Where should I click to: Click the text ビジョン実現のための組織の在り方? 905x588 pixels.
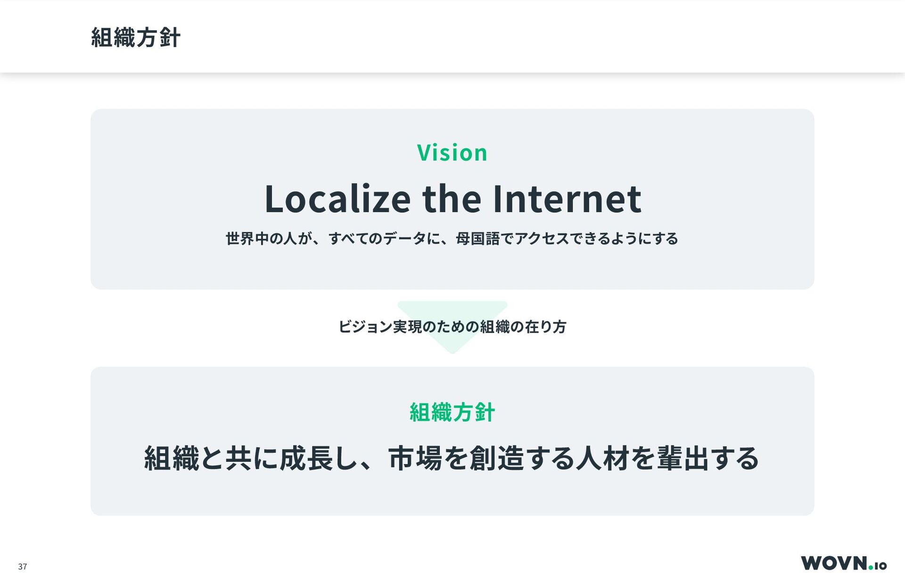tap(452, 327)
